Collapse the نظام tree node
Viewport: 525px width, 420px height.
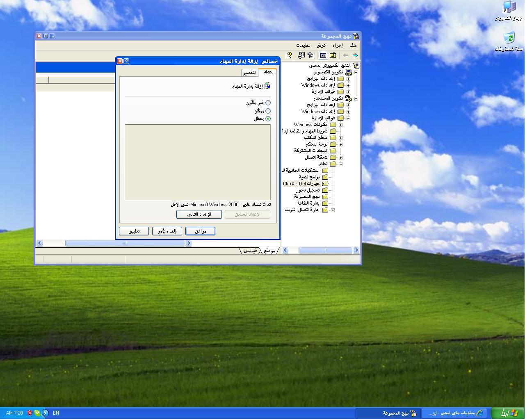pyautogui.click(x=340, y=164)
